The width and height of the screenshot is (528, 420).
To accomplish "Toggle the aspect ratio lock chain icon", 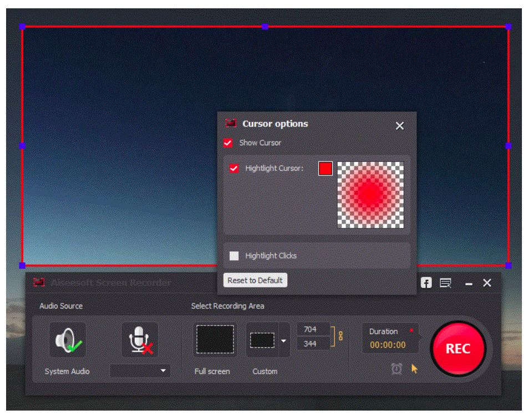I will click(x=341, y=336).
